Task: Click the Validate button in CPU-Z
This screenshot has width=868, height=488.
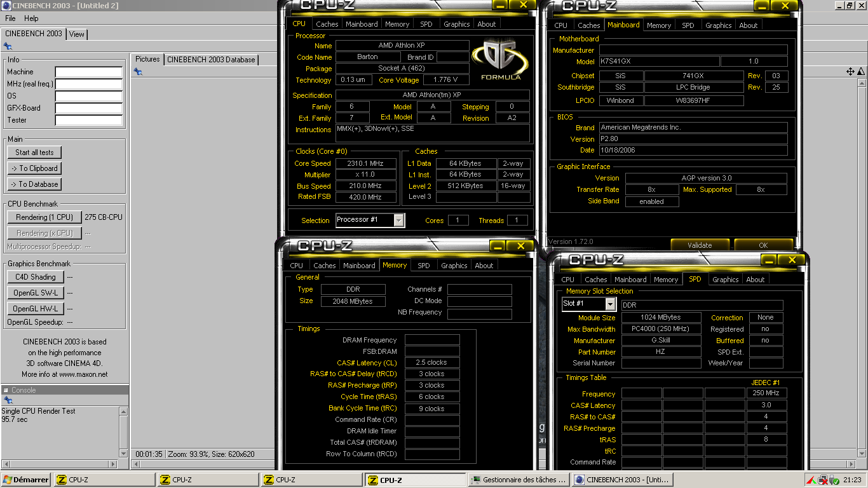Action: click(700, 245)
